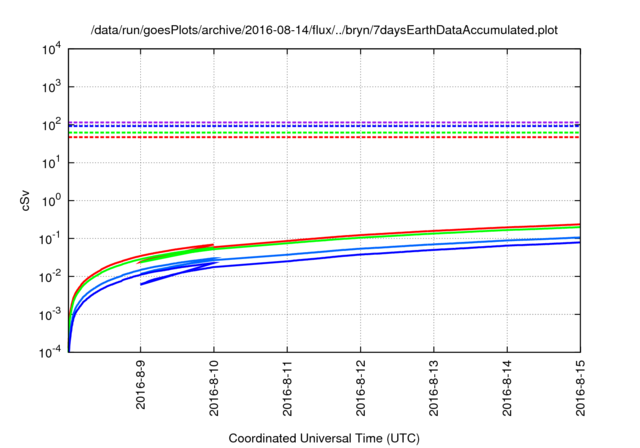
Task: Select the 2016-8-13 date tick label
Action: (x=434, y=389)
